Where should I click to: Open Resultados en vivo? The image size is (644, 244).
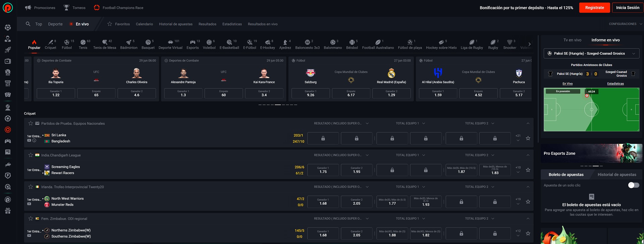(x=263, y=24)
